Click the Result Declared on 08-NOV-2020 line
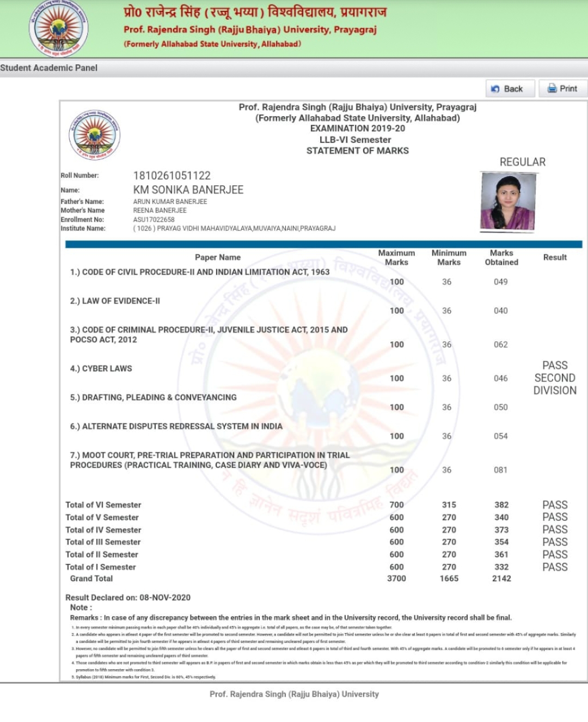Viewport: 588px width, 722px height. click(128, 597)
